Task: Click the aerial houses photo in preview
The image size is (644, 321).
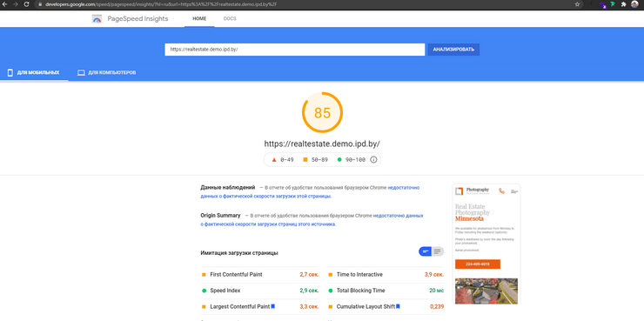Action: [x=486, y=291]
